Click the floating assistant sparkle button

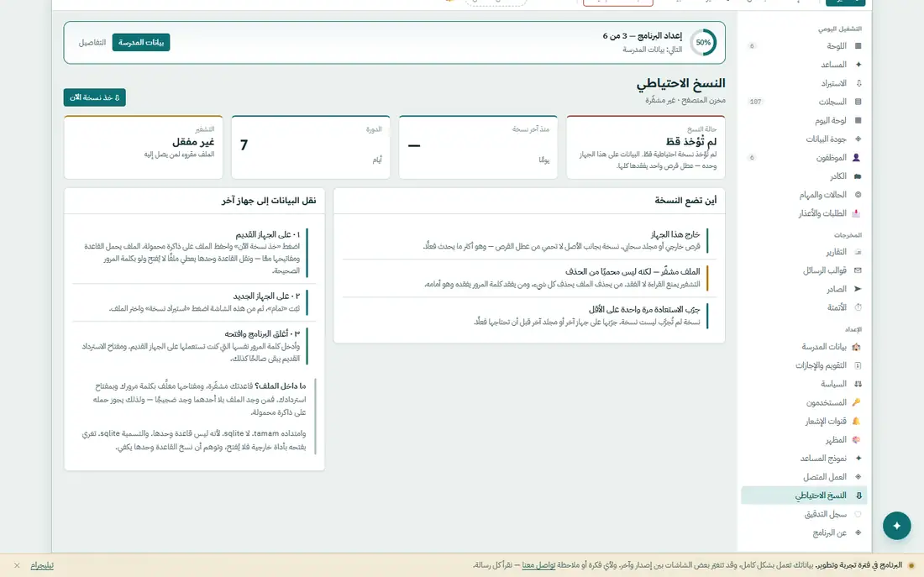[896, 526]
